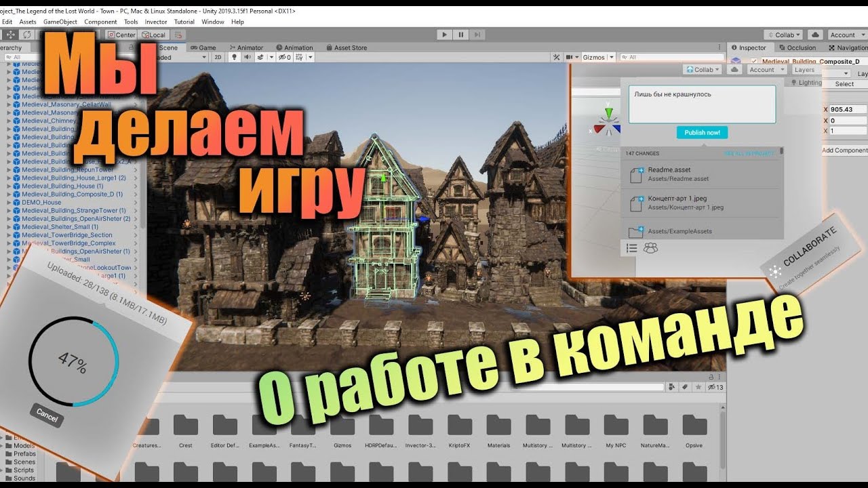Open the My NPC folder
This screenshot has height=488, width=868.
point(617,431)
